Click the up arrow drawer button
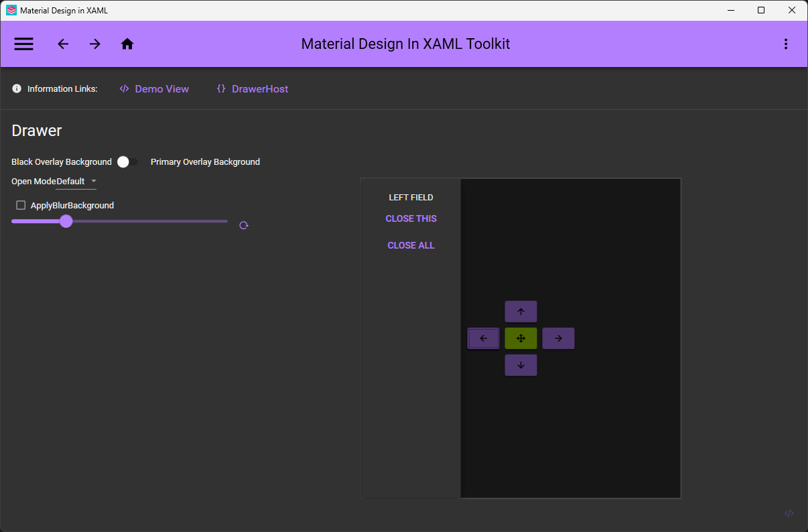Image resolution: width=808 pixels, height=532 pixels. click(521, 312)
